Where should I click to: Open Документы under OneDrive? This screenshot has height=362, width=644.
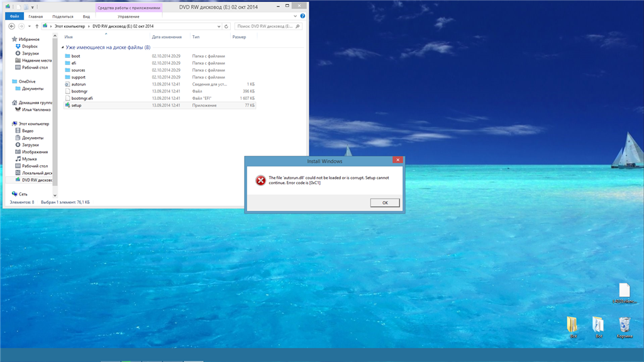click(29, 88)
